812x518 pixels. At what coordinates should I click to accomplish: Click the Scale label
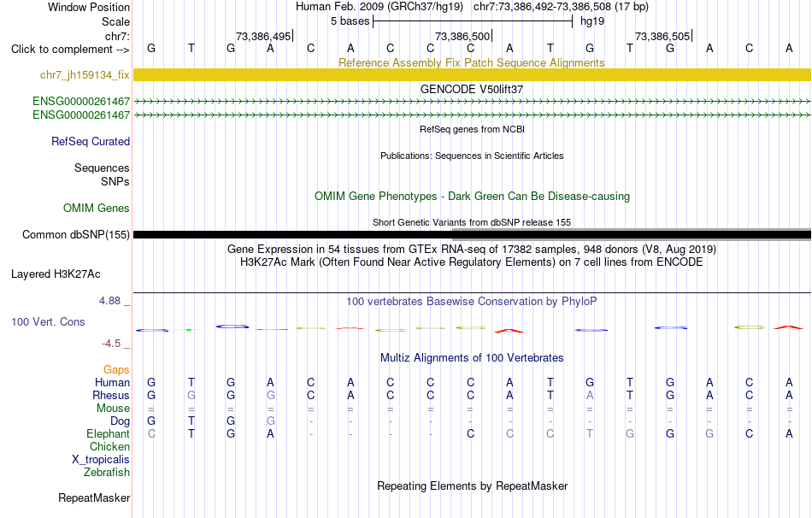[115, 21]
